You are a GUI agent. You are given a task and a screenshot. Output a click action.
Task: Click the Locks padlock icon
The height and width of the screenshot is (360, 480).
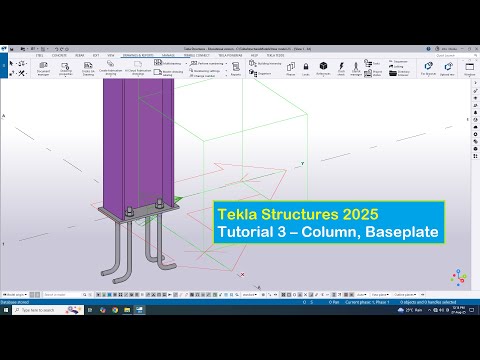(306, 69)
